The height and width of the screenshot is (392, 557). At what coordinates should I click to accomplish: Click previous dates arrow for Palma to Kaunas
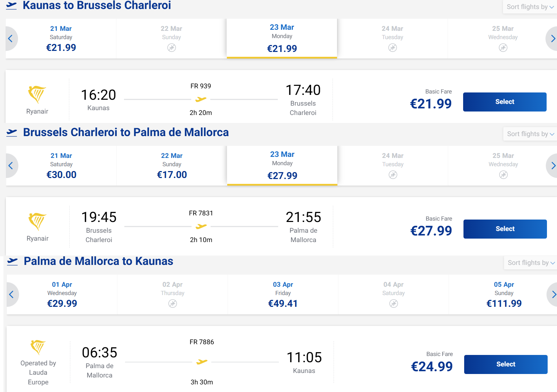point(11,294)
